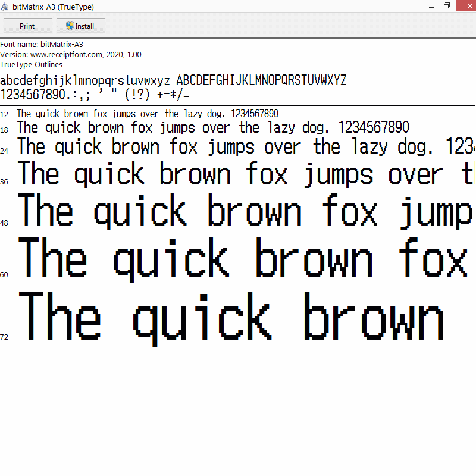The width and height of the screenshot is (476, 476).
Task: Click the digits and symbols line 1234567890
Action: [x=95, y=95]
